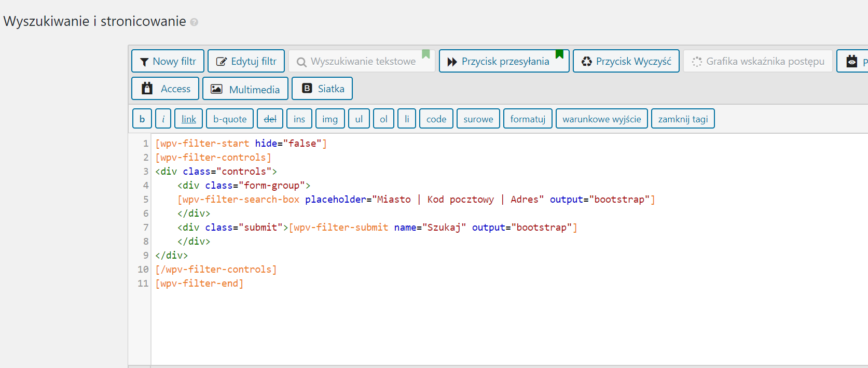
Task: Click the Wyszukiwanie i stronicowanie heading
Action: (x=94, y=21)
